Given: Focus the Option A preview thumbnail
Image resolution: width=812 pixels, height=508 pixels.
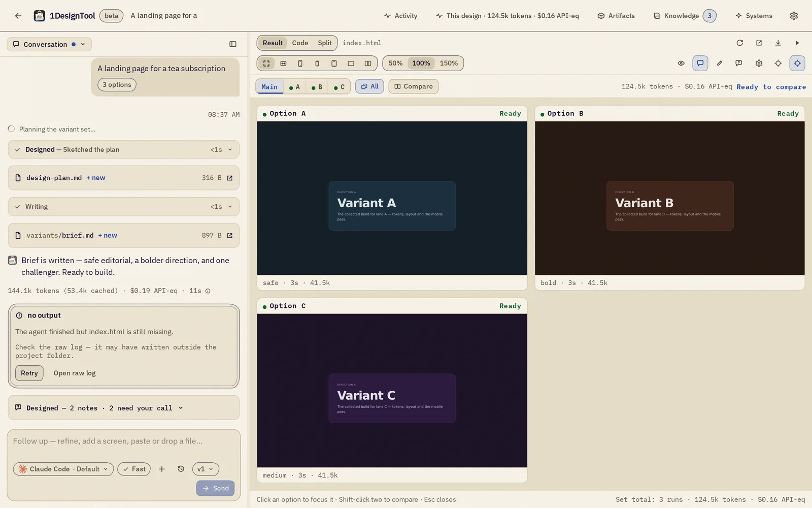Looking at the screenshot, I should (x=392, y=198).
